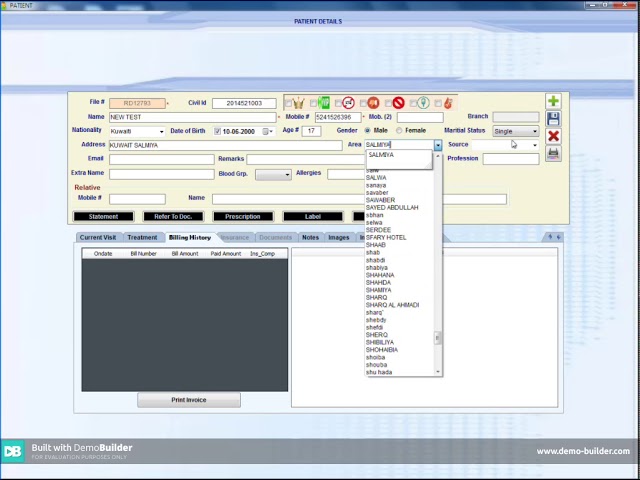Tick the checkbox beside the crown icon
The image size is (640, 480).
pos(288,103)
